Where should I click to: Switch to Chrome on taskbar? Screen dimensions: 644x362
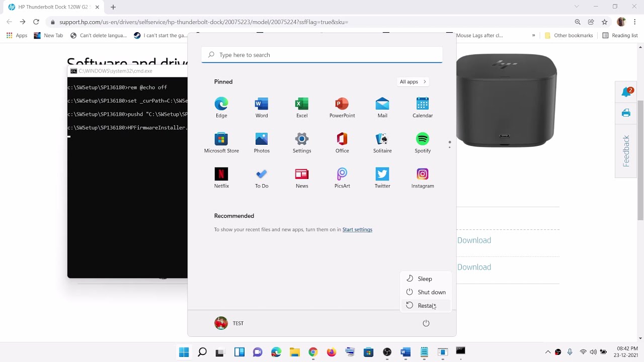coord(313,352)
